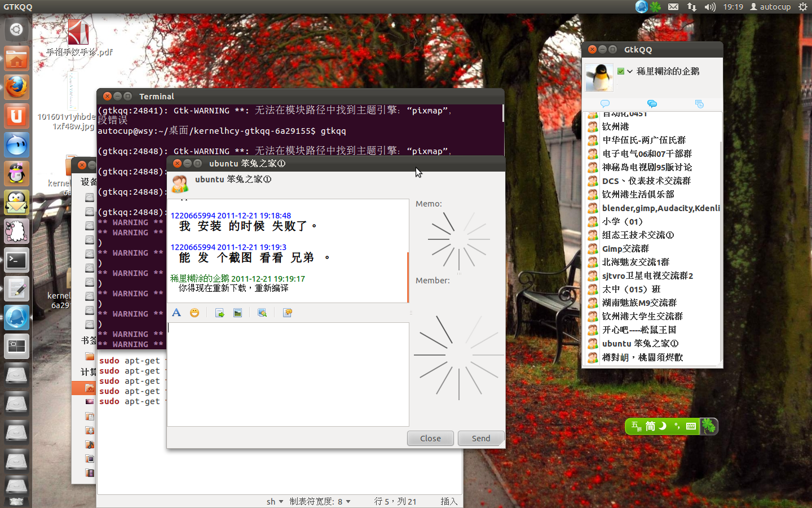812x508 pixels.
Task: Click in the chat message input area
Action: pyautogui.click(x=288, y=374)
